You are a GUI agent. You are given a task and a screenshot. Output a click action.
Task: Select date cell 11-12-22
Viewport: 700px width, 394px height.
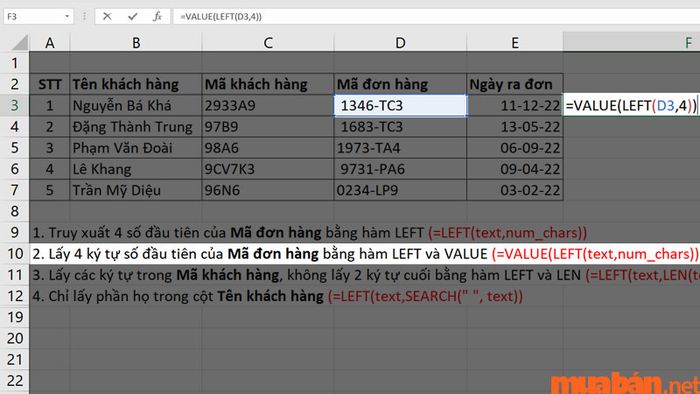[x=515, y=105]
